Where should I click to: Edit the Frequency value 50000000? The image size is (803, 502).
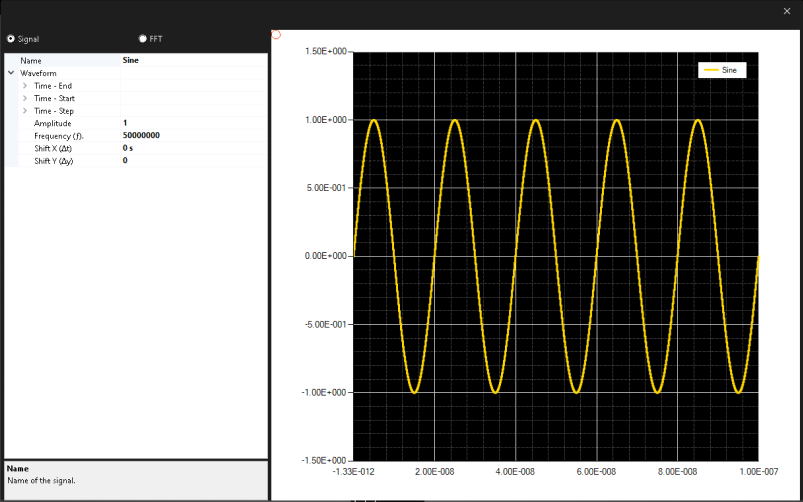[194, 136]
